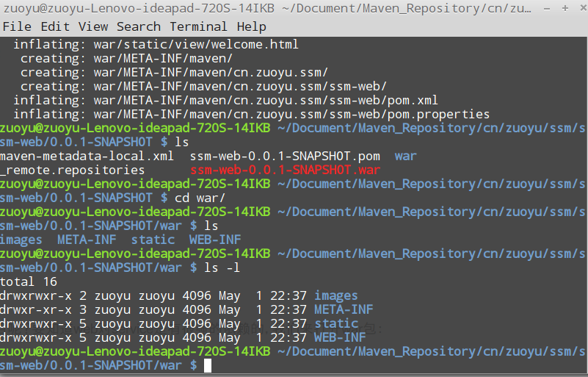
Task: Click the 'cd war/' command text
Action: (200, 198)
